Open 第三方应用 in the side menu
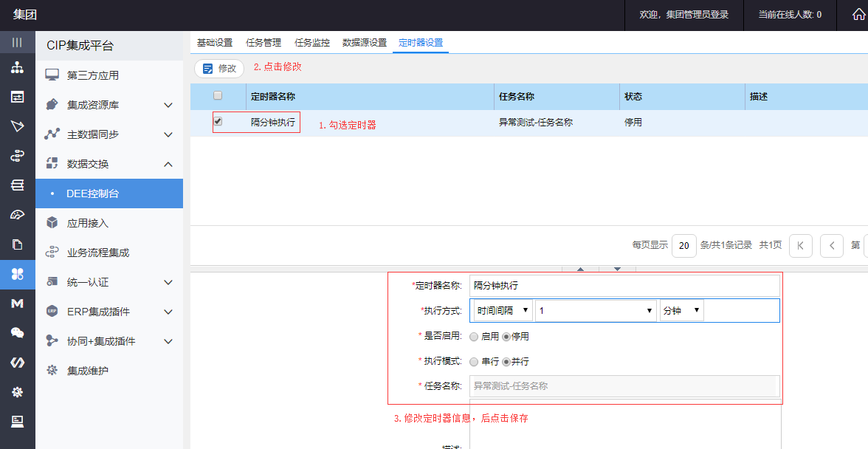Image resolution: width=868 pixels, height=449 pixels. click(93, 75)
